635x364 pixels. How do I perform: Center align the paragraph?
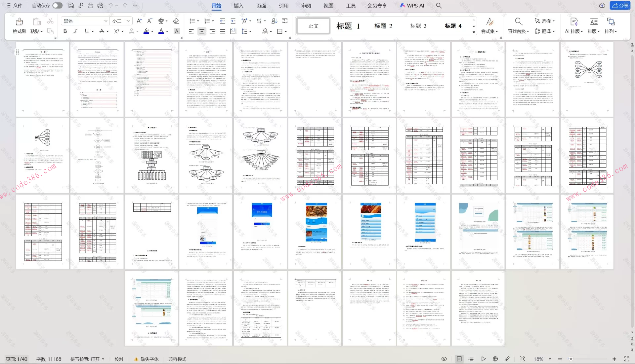201,31
